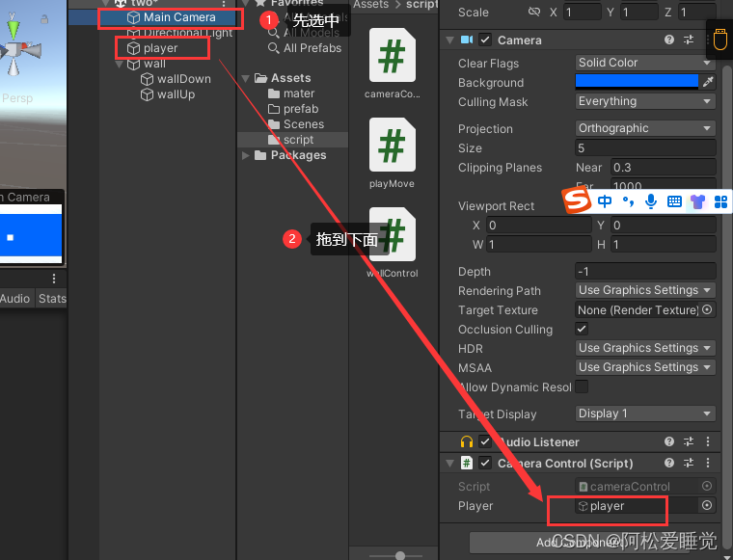733x560 pixels.
Task: Open the MSAA dropdown
Action: pyautogui.click(x=645, y=367)
